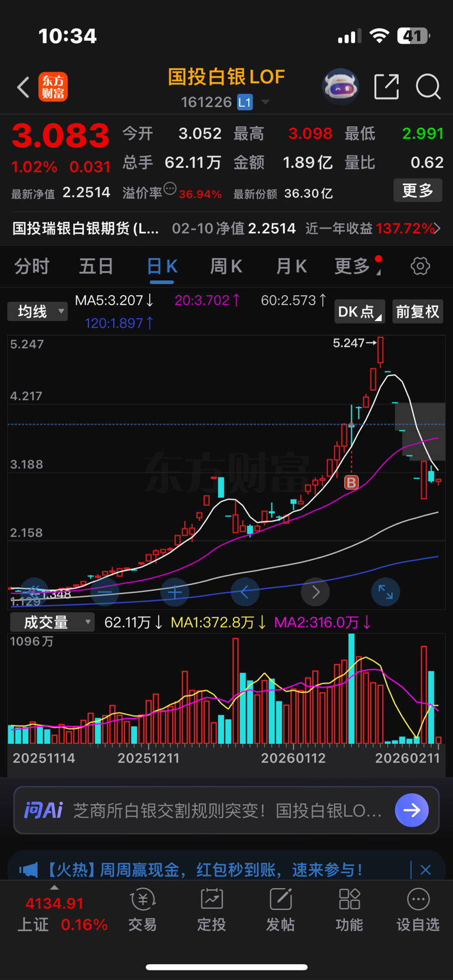Expand chart to fullscreen icon

[x=386, y=592]
